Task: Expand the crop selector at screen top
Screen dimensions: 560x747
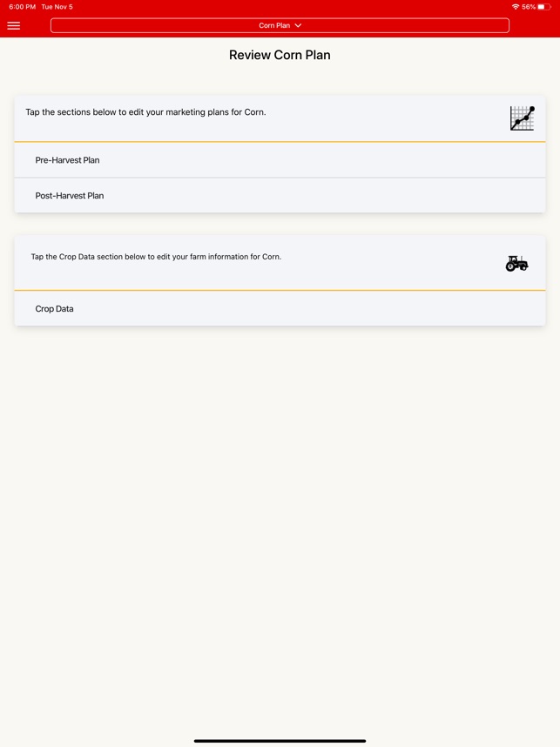Action: [x=280, y=25]
